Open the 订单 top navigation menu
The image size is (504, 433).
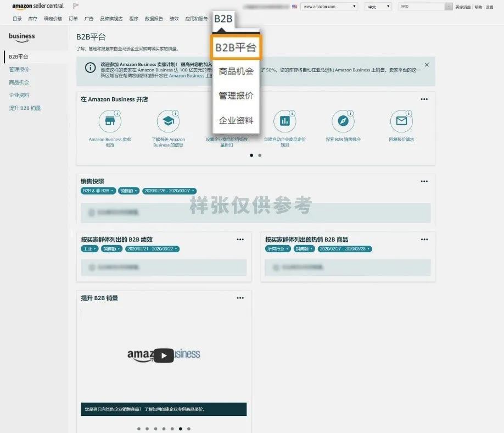tap(73, 19)
